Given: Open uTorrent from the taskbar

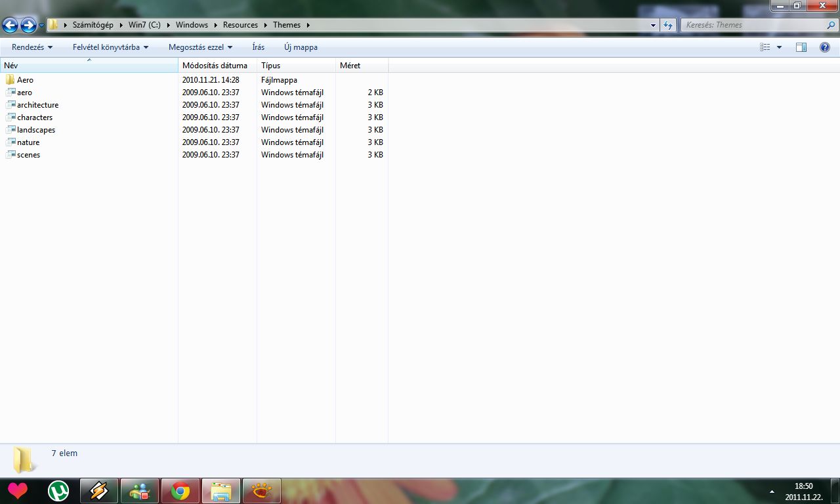Looking at the screenshot, I should 58,491.
